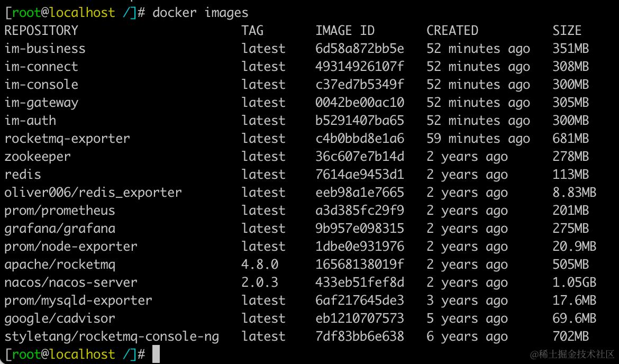Click the im-business repository name
Viewport: 619px width, 364px height.
(x=44, y=49)
